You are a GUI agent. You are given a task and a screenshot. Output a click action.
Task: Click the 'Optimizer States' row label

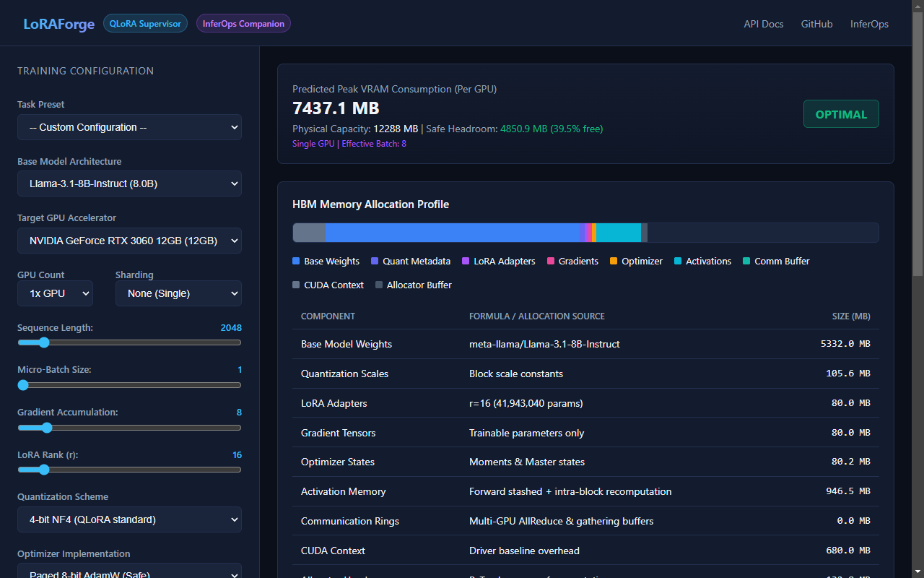click(338, 462)
